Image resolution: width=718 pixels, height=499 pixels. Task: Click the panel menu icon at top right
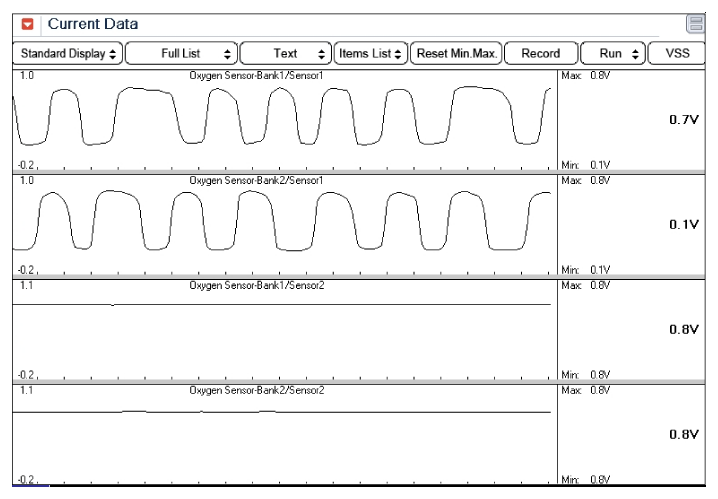point(695,24)
